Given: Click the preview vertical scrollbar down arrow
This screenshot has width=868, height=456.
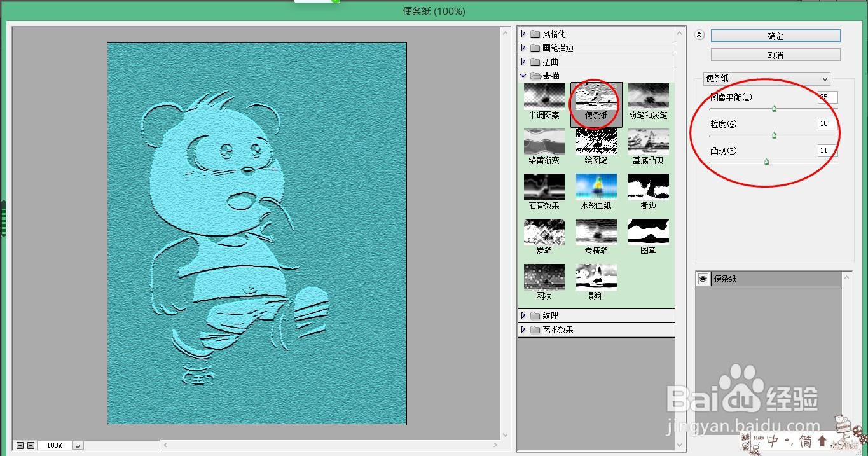Looking at the screenshot, I should point(506,435).
